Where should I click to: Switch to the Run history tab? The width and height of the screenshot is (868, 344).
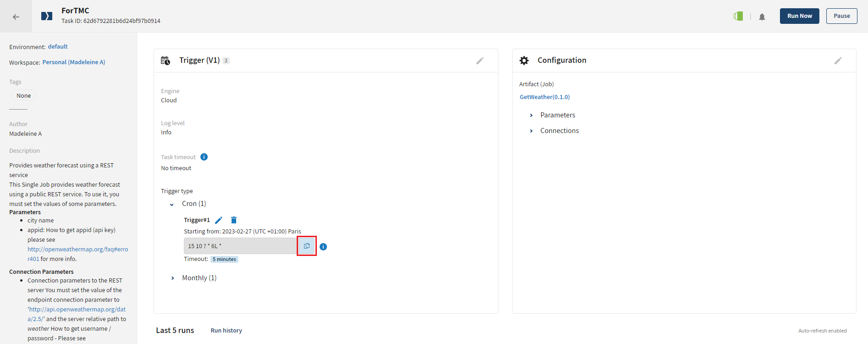coord(226,331)
